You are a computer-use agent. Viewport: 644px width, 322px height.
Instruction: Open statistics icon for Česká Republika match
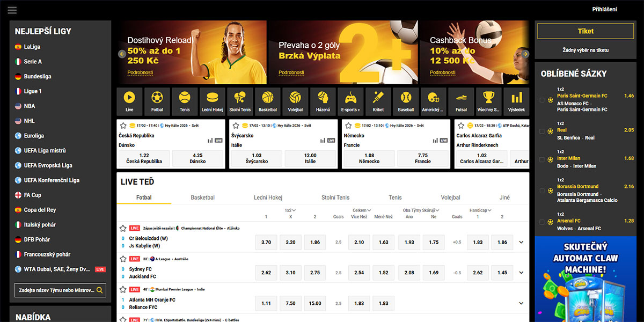tap(210, 141)
